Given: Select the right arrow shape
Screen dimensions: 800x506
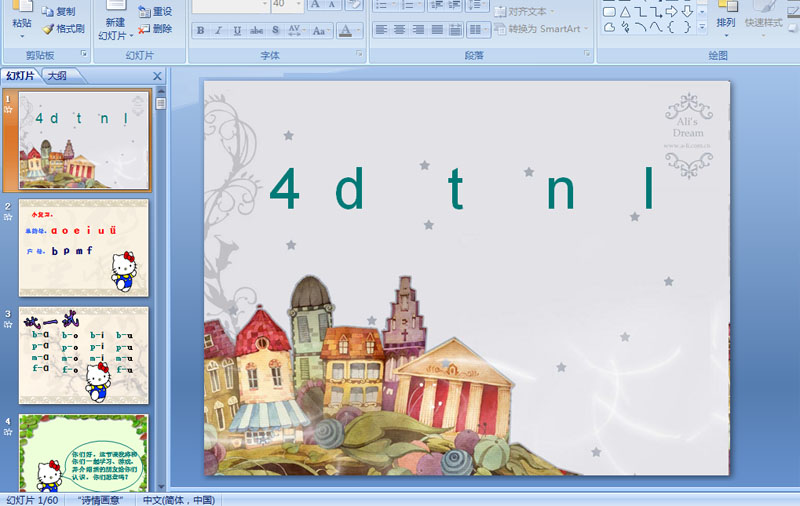Looking at the screenshot, I should click(671, 11).
